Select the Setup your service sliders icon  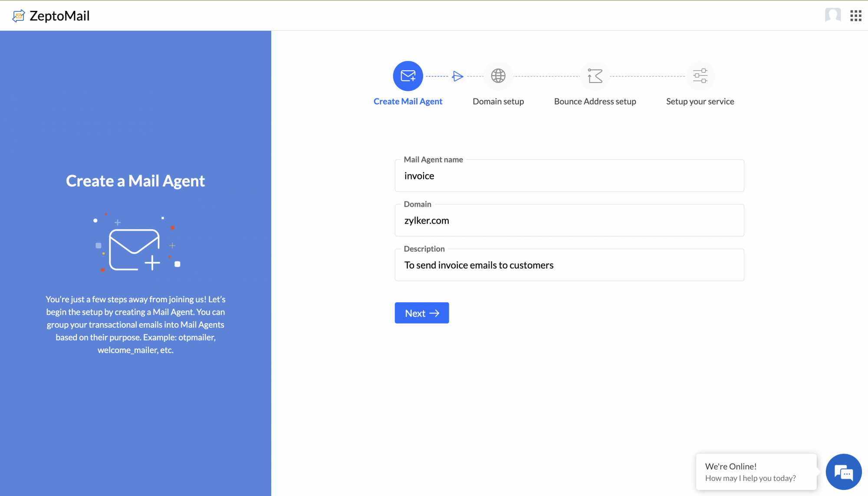click(x=700, y=76)
